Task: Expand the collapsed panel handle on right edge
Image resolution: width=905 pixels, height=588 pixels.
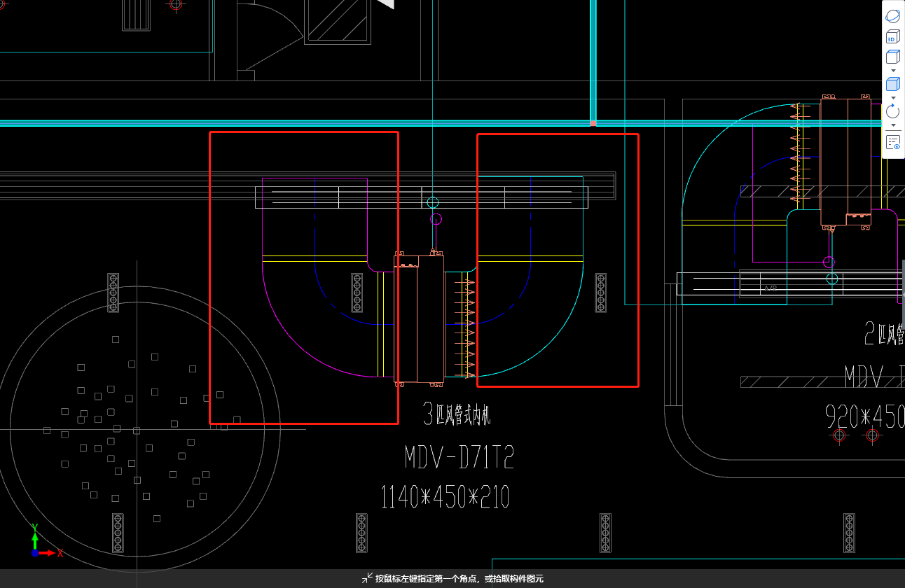Action: click(x=902, y=294)
